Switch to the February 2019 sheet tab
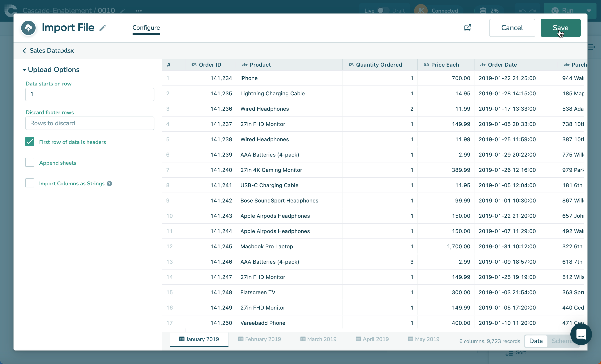Screen dimensions: 601x364 click(260, 339)
